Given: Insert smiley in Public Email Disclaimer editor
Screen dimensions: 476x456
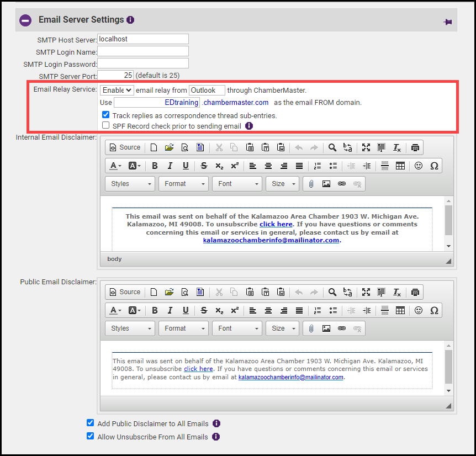Looking at the screenshot, I should tap(419, 310).
